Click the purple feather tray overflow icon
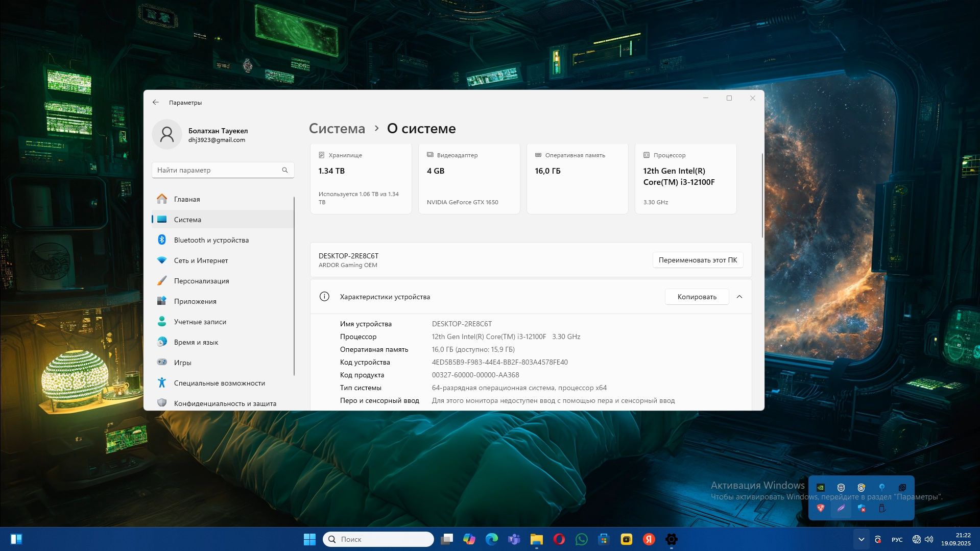The height and width of the screenshot is (551, 980). click(841, 508)
